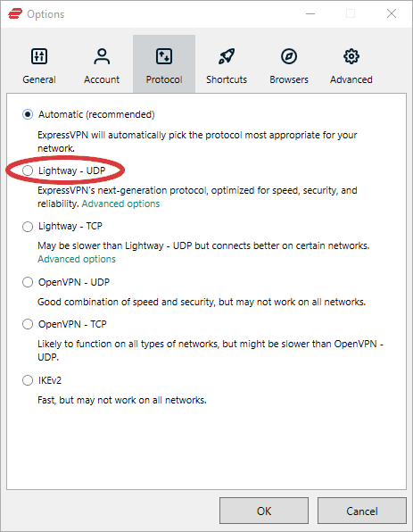Switch to the Browsers tab label
The width and height of the screenshot is (413, 532).
[x=289, y=79]
